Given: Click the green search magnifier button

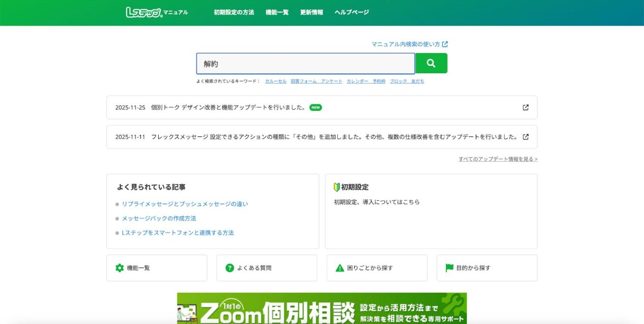Looking at the screenshot, I should coord(430,62).
